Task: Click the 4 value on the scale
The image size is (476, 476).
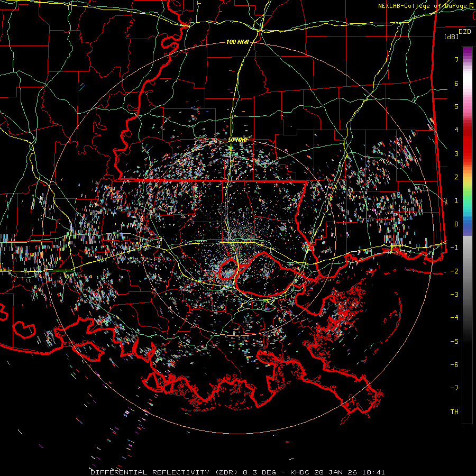Action: pyautogui.click(x=456, y=130)
